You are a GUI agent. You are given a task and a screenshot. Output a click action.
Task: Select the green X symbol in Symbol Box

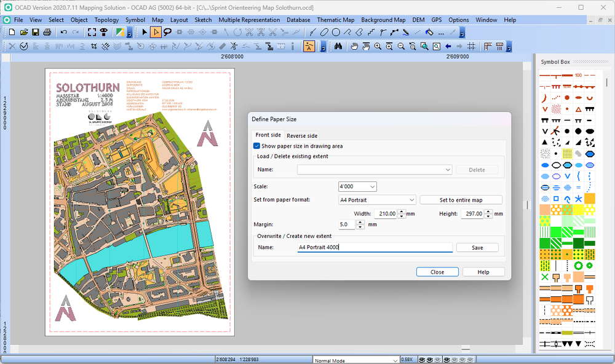coord(545,277)
